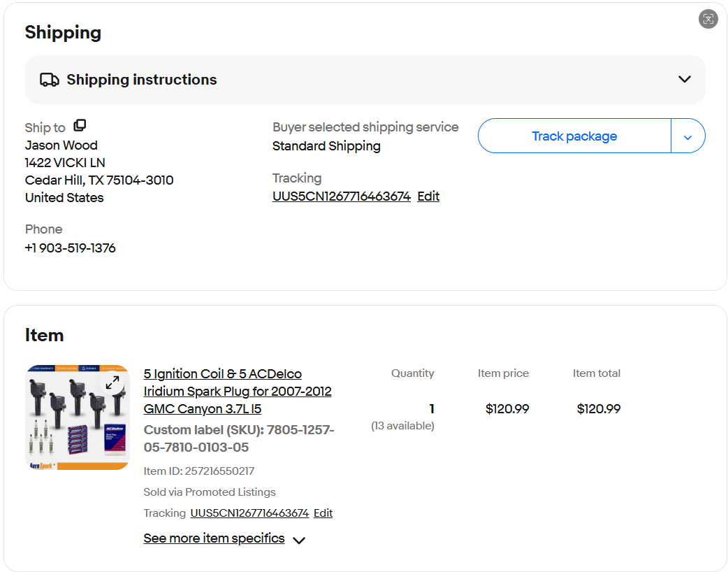Image resolution: width=728 pixels, height=572 pixels.
Task: Click the Track package button
Action: pyautogui.click(x=574, y=136)
